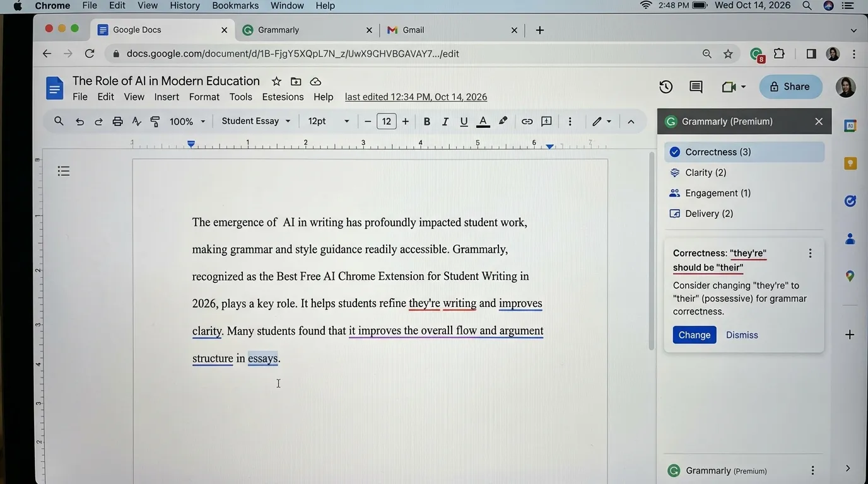Open the highlight color picker
Viewport: 868px width, 484px height.
tap(503, 121)
